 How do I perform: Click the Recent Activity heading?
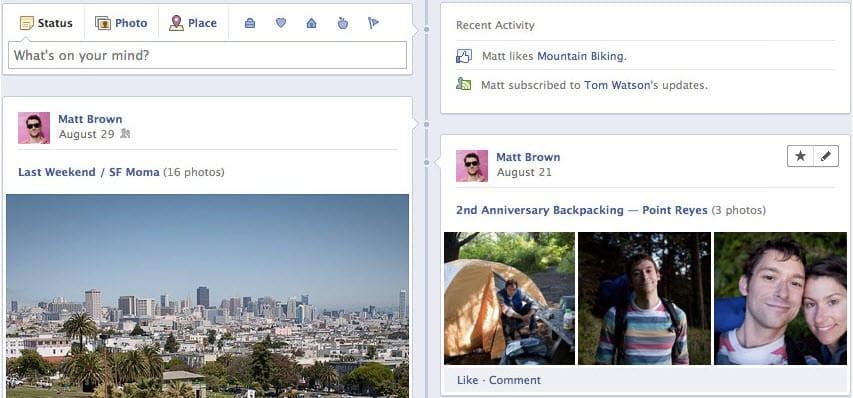(495, 25)
